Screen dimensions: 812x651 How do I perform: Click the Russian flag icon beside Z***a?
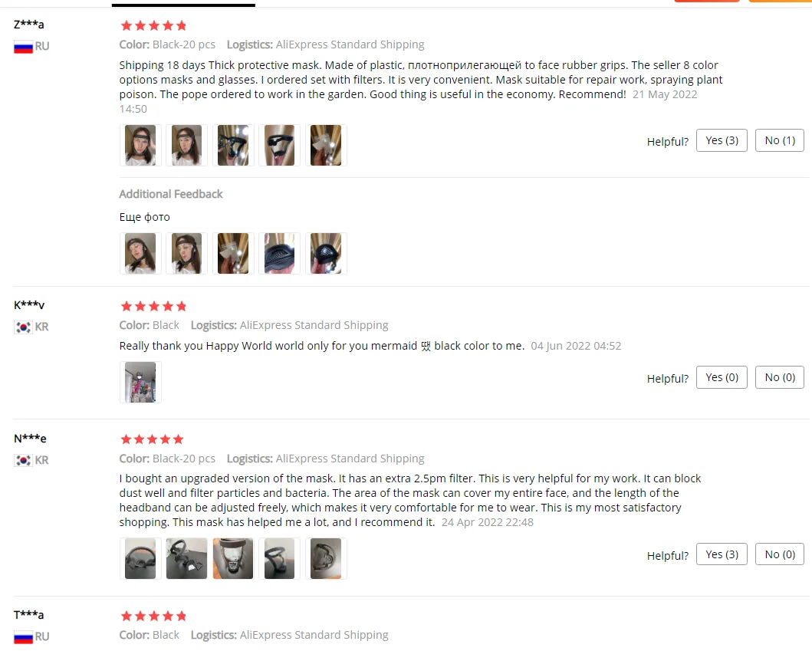pyautogui.click(x=23, y=47)
